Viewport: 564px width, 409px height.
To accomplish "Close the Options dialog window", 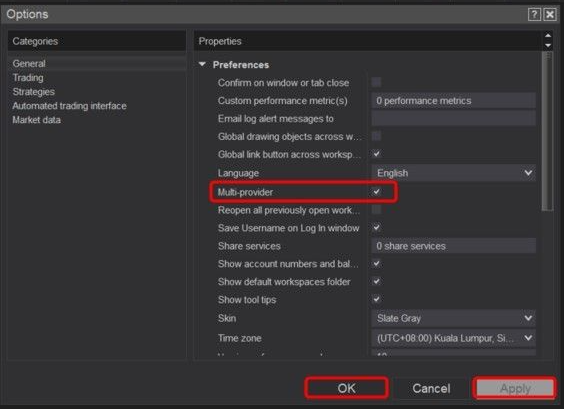I will tap(550, 14).
